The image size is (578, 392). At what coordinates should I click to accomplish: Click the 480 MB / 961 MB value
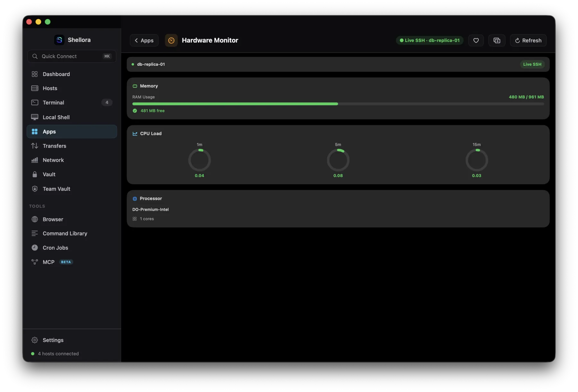coord(526,97)
